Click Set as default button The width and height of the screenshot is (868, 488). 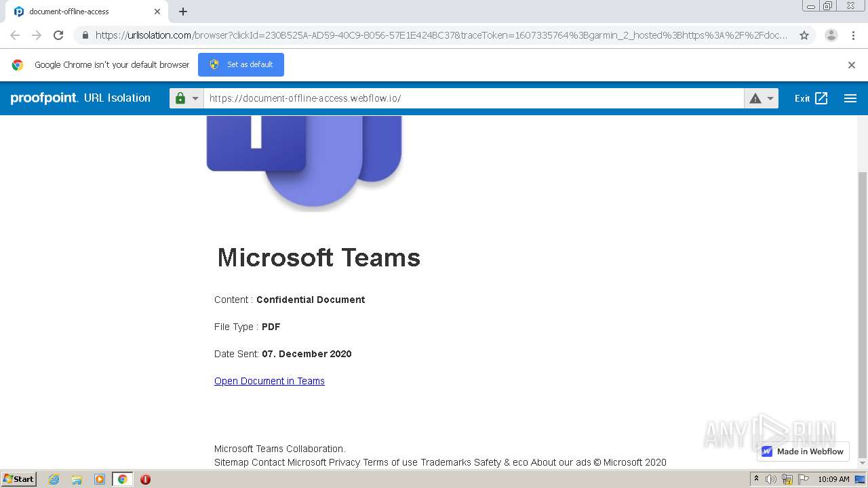pos(241,64)
